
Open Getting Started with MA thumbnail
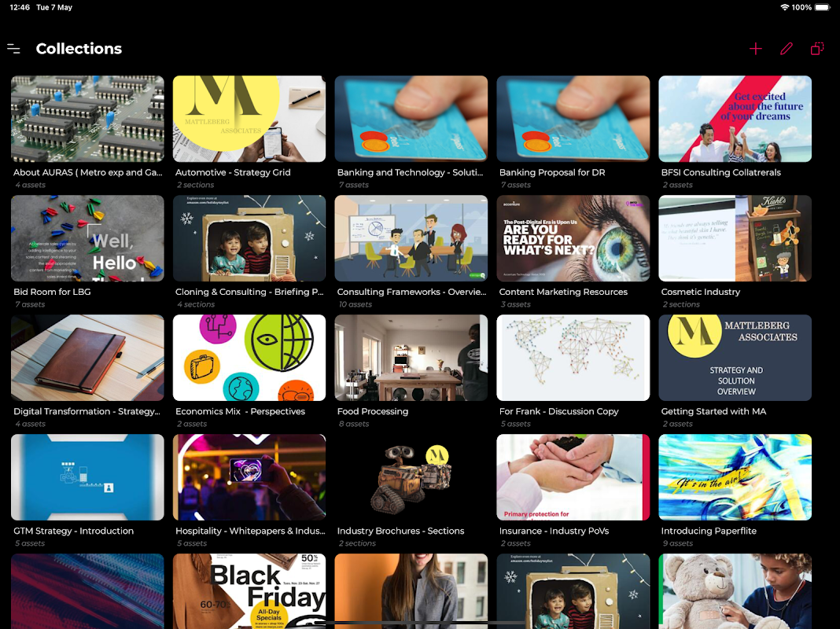coord(735,358)
